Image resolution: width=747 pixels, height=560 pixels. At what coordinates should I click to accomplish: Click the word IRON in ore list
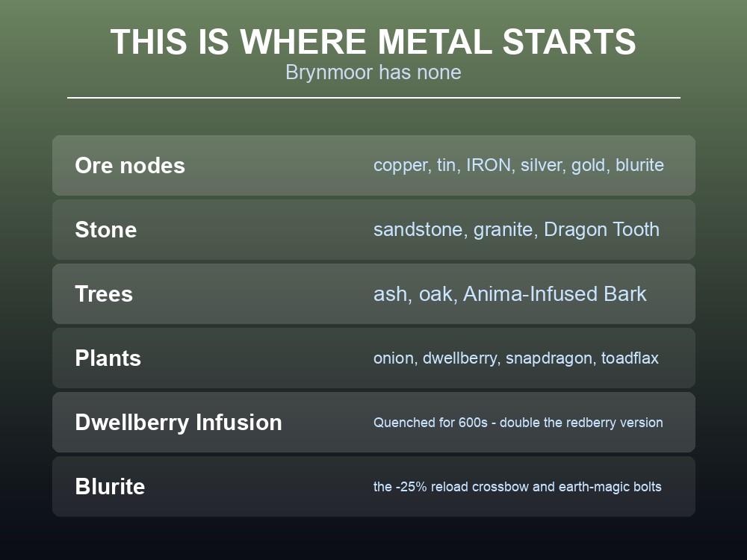pos(490,165)
